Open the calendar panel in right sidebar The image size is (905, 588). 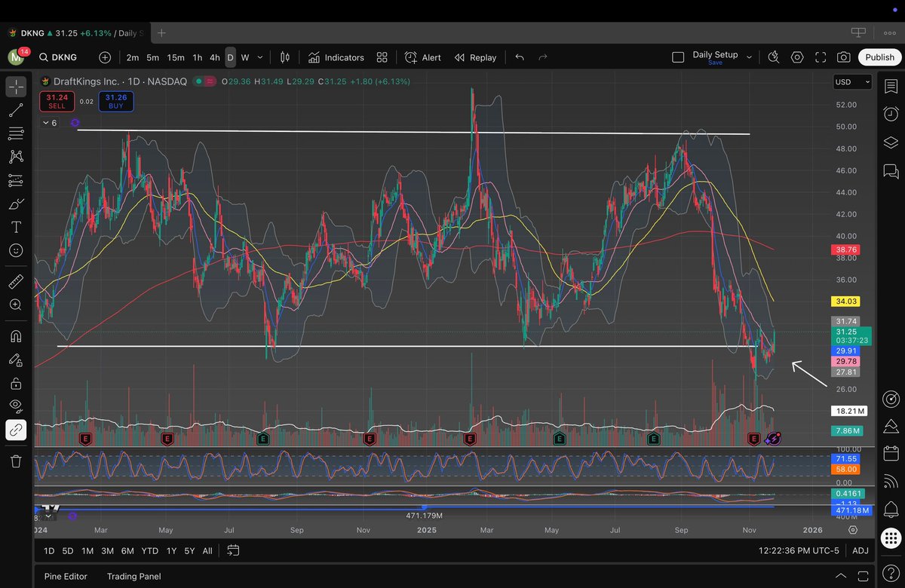pyautogui.click(x=891, y=454)
